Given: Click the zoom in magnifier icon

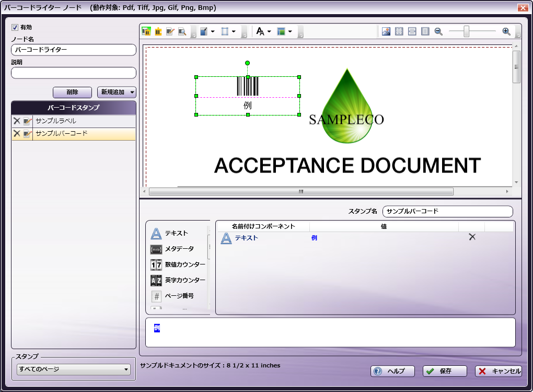Looking at the screenshot, I should 506,31.
